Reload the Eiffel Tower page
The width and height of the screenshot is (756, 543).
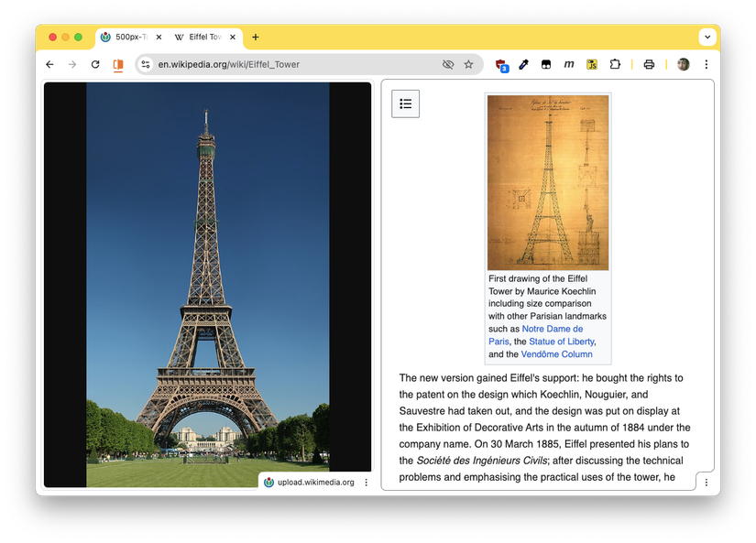tap(94, 64)
